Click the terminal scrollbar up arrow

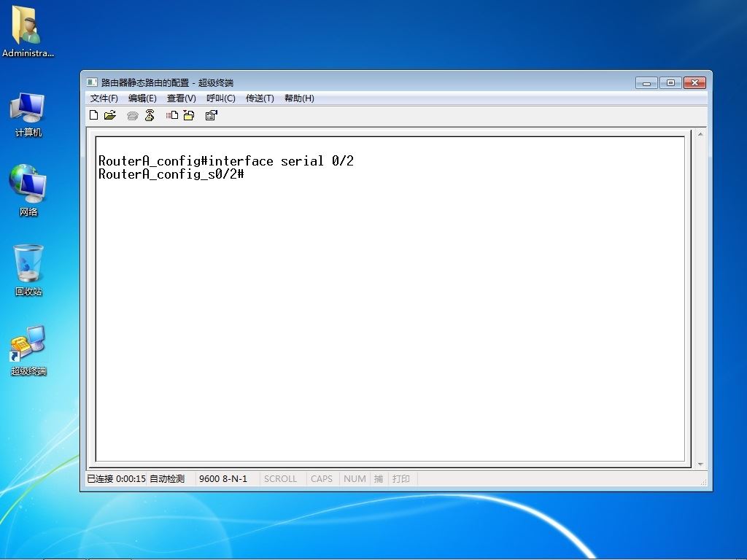pyautogui.click(x=700, y=135)
